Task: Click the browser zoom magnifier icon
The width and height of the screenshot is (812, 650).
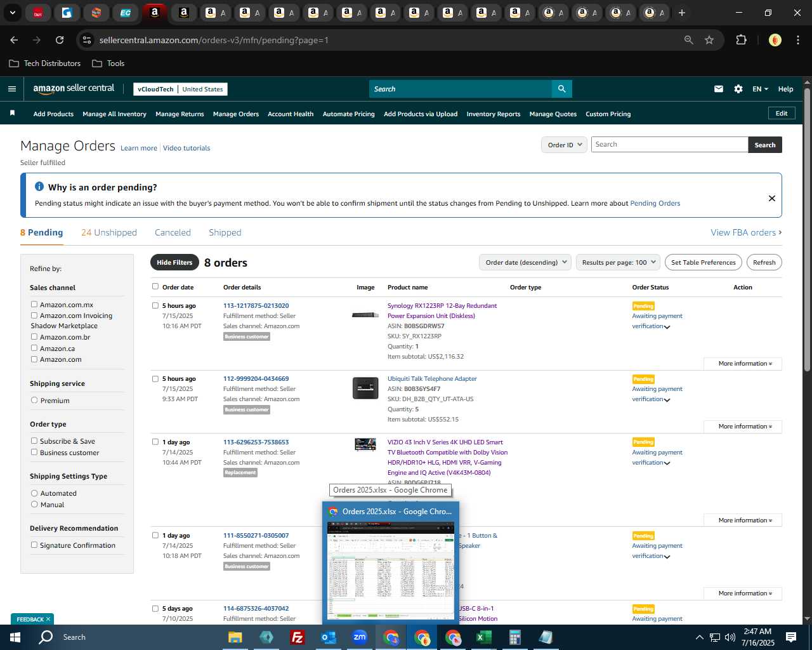Action: [x=689, y=40]
